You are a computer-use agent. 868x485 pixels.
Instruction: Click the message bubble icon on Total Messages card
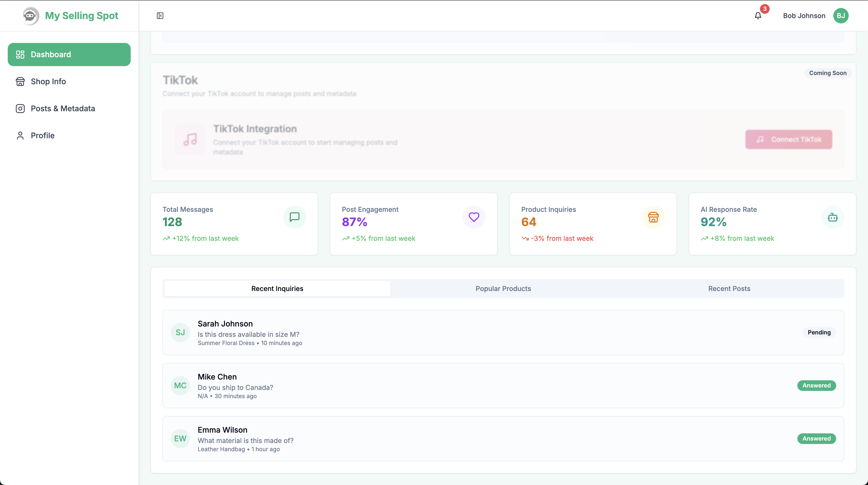pyautogui.click(x=294, y=217)
